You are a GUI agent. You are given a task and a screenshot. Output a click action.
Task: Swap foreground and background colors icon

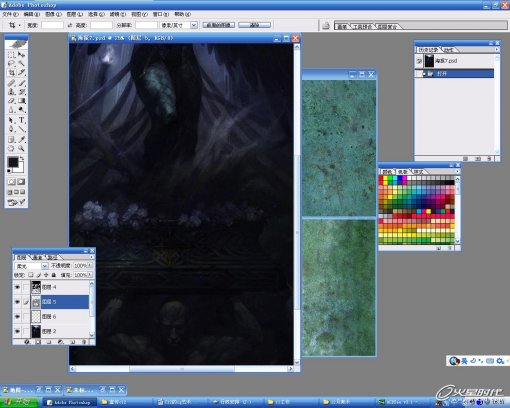[22, 158]
